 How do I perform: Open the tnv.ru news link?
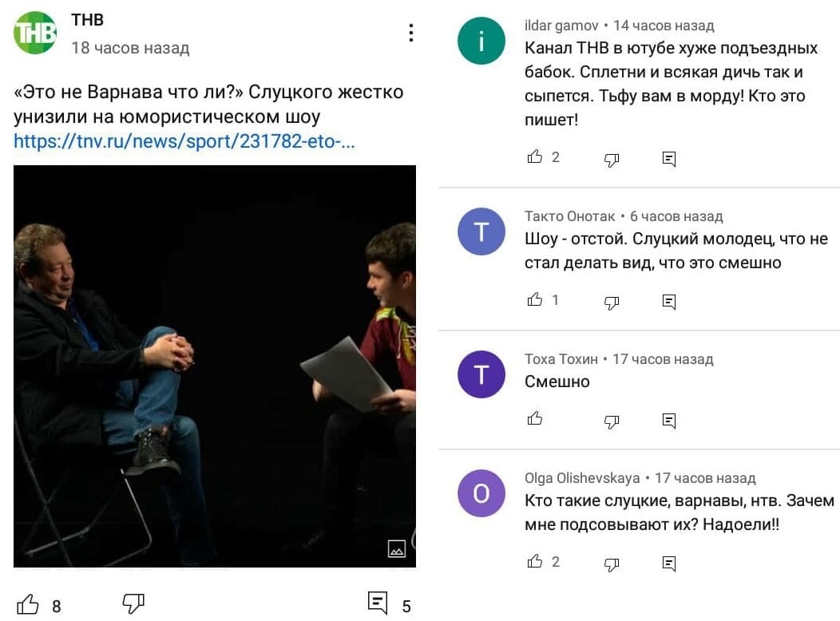tap(184, 140)
